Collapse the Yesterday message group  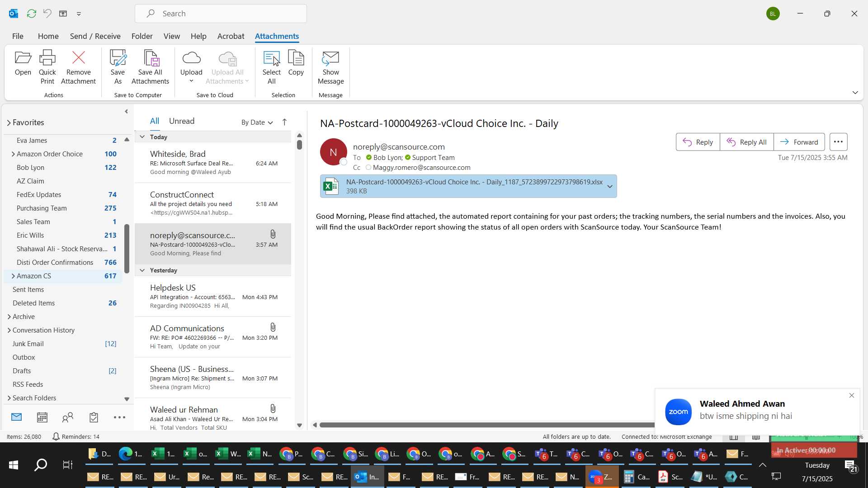[x=142, y=270]
